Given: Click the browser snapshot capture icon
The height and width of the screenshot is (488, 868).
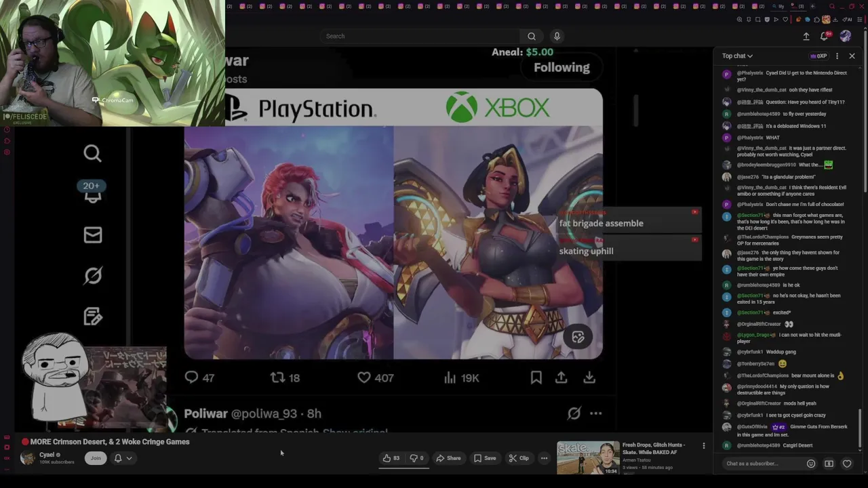Looking at the screenshot, I should click(x=758, y=20).
